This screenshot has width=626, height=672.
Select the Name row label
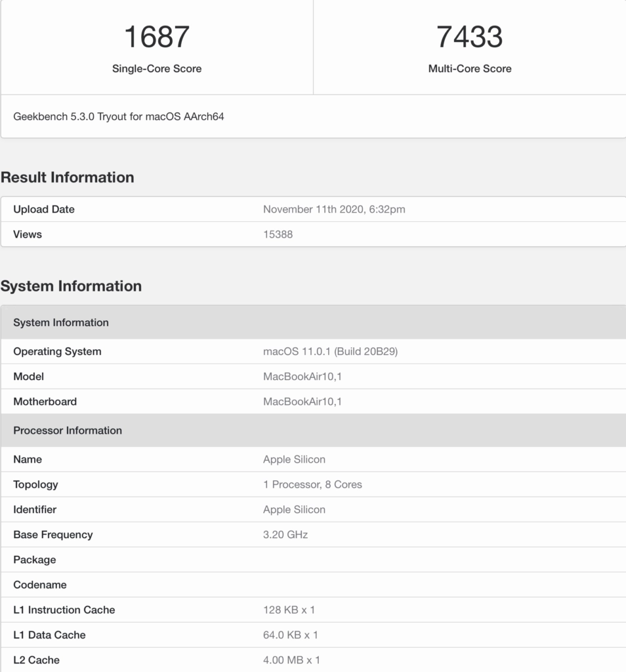click(28, 459)
